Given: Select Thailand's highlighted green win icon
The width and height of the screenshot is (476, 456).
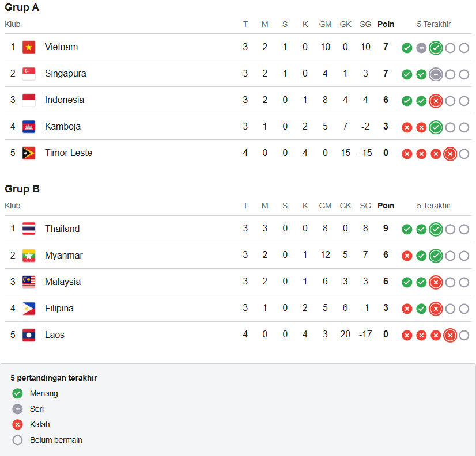Looking at the screenshot, I should [436, 229].
